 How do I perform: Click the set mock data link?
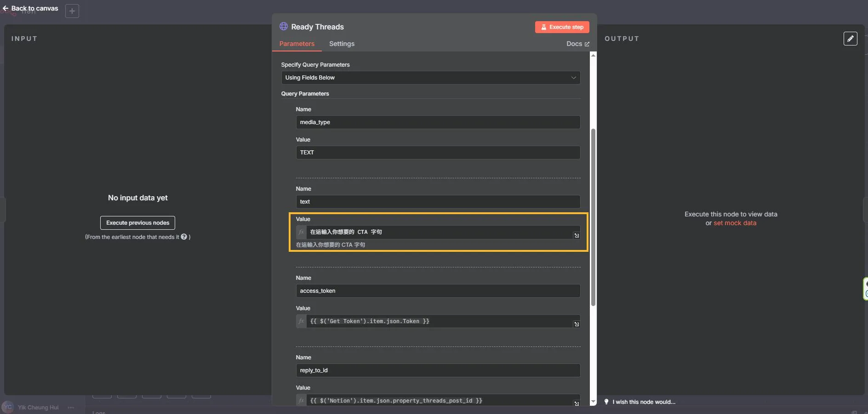[735, 223]
